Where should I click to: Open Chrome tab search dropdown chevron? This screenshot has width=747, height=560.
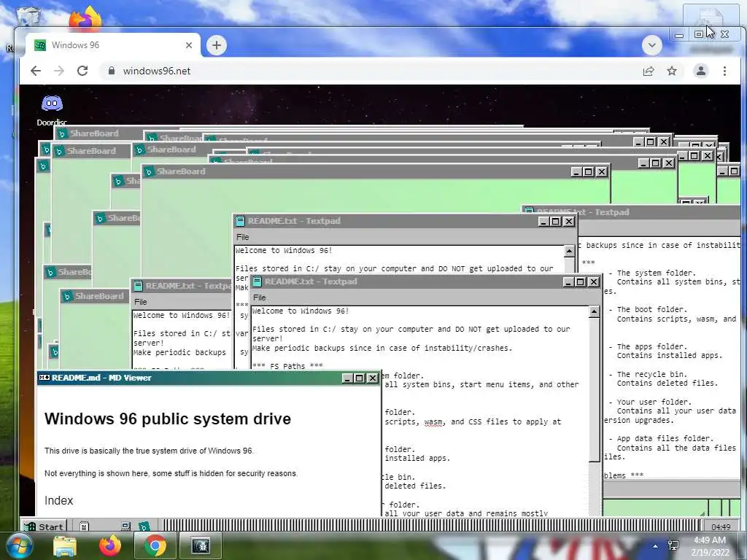[651, 45]
